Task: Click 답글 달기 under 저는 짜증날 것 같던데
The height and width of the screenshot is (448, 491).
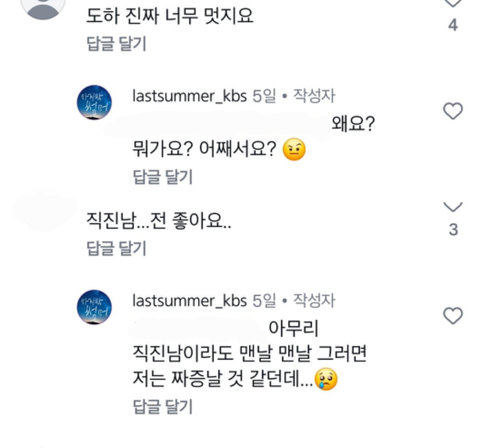Action: 162,406
